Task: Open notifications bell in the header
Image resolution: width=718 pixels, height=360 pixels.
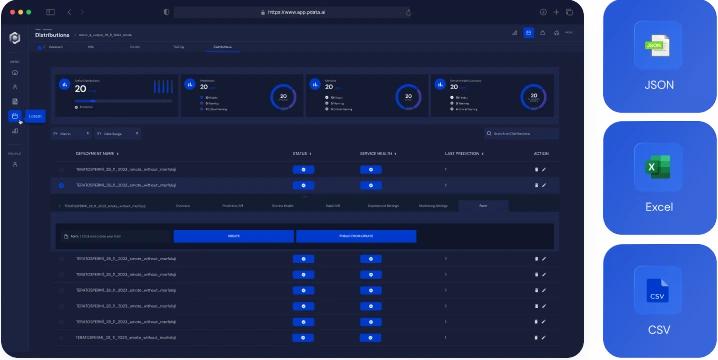Action: 543,33
